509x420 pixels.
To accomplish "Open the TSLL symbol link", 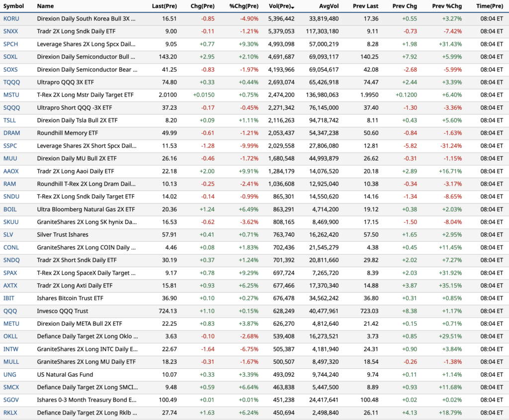I will [x=10, y=120].
